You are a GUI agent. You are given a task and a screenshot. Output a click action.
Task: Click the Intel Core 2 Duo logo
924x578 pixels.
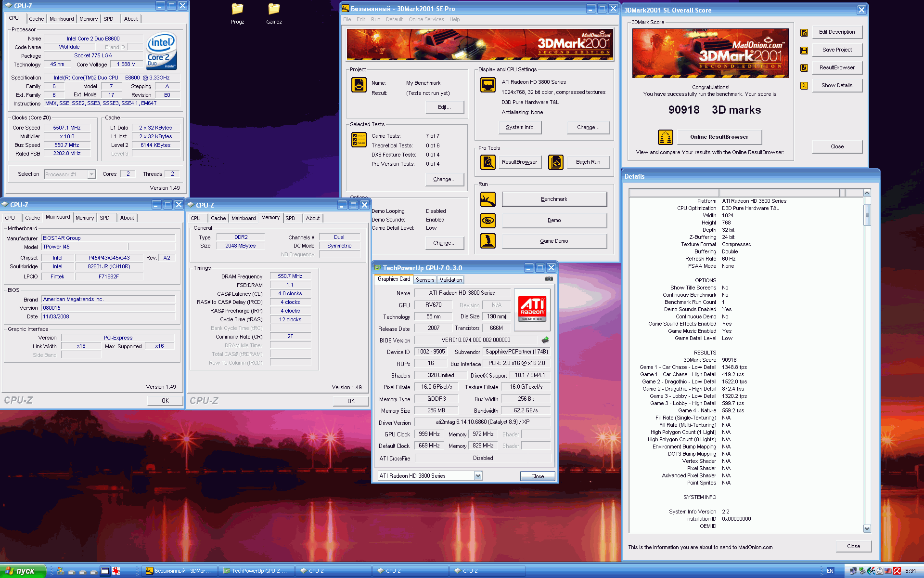pos(161,51)
